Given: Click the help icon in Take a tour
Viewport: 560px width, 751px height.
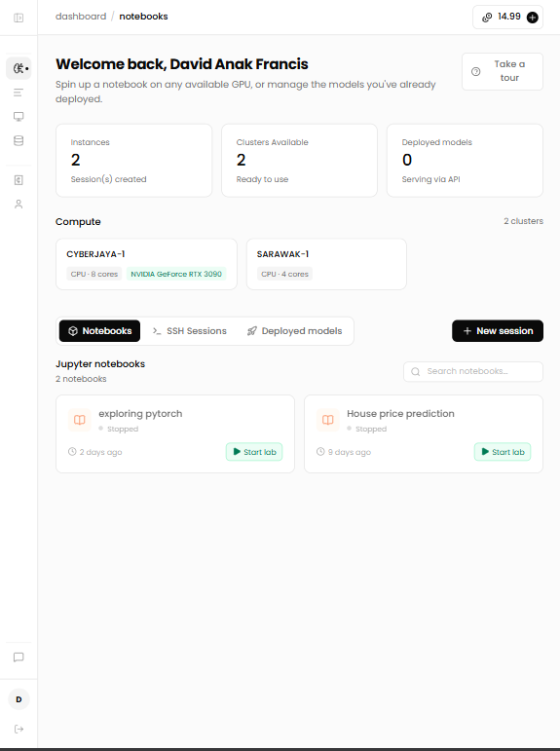Looking at the screenshot, I should point(475,71).
